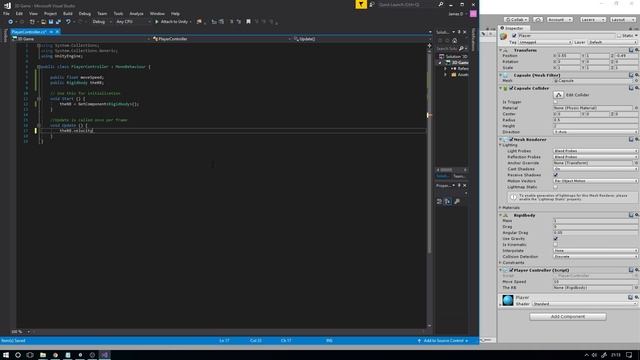Click The RB object picker circle
This screenshot has width=640, height=360.
point(636,288)
